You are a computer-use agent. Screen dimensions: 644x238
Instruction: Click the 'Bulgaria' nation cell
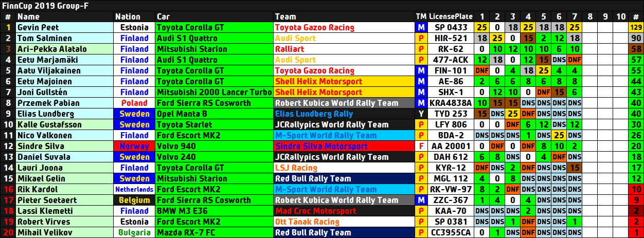pyautogui.click(x=134, y=232)
